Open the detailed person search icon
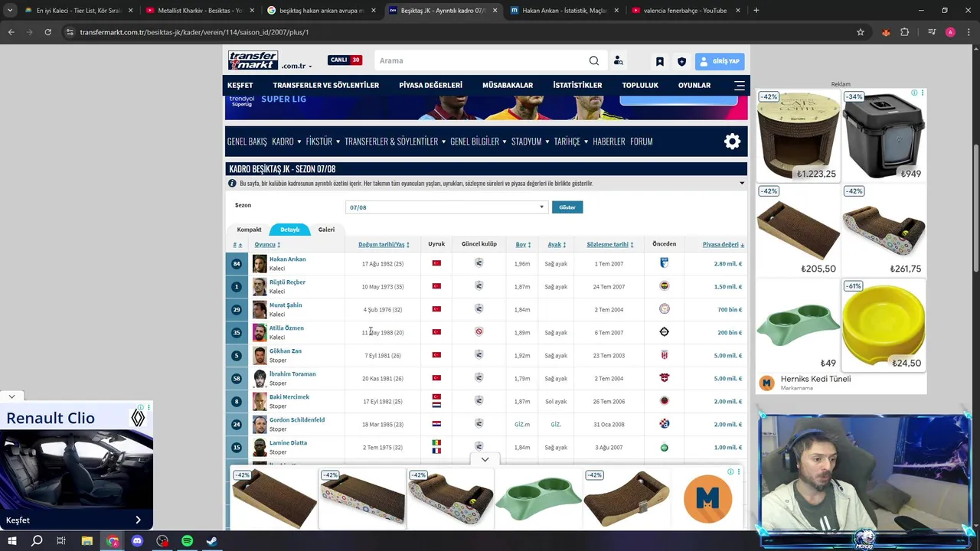This screenshot has height=551, width=980. (618, 60)
